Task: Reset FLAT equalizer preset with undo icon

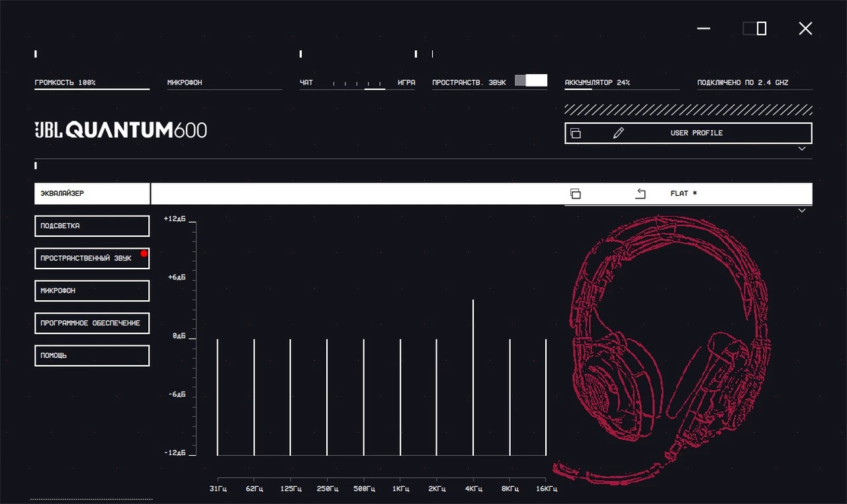Action: click(x=641, y=194)
